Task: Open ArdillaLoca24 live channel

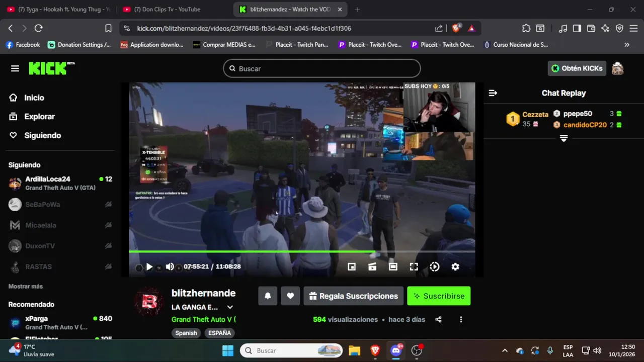Action: click(x=60, y=183)
